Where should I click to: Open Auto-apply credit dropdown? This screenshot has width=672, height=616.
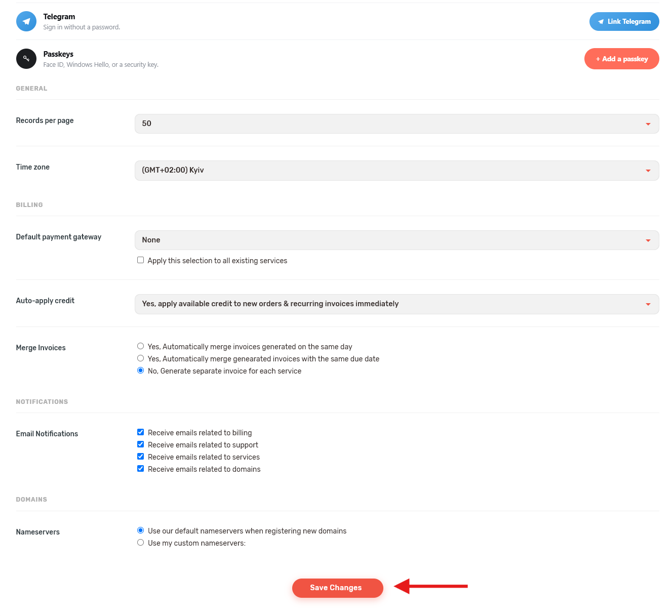point(397,304)
